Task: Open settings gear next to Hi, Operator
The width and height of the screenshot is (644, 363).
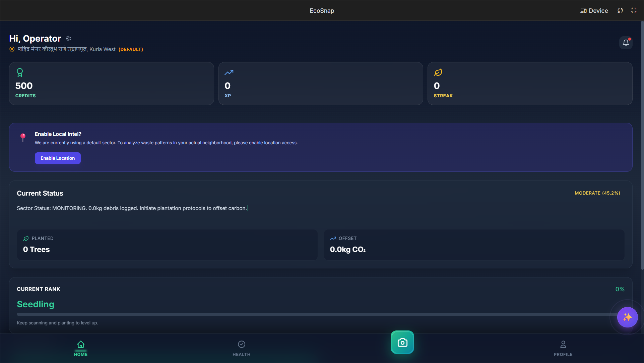Action: (68, 39)
